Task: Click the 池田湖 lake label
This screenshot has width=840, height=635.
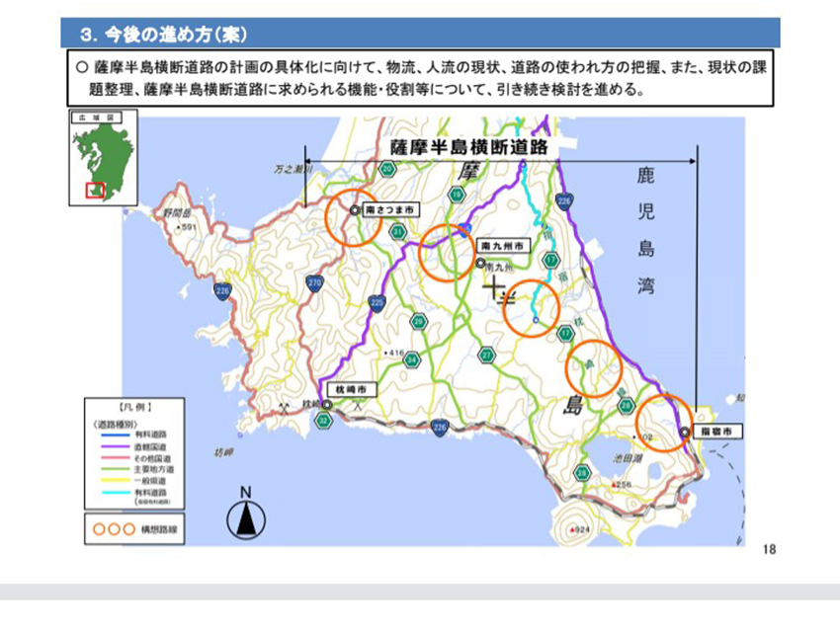Action: click(628, 459)
